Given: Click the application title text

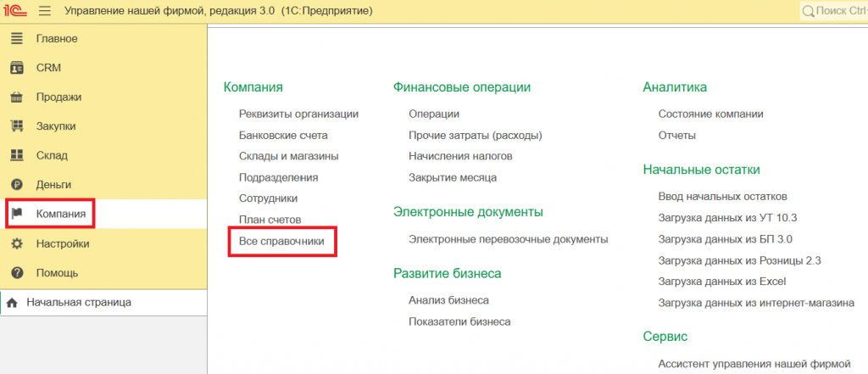Looking at the screenshot, I should point(219,11).
